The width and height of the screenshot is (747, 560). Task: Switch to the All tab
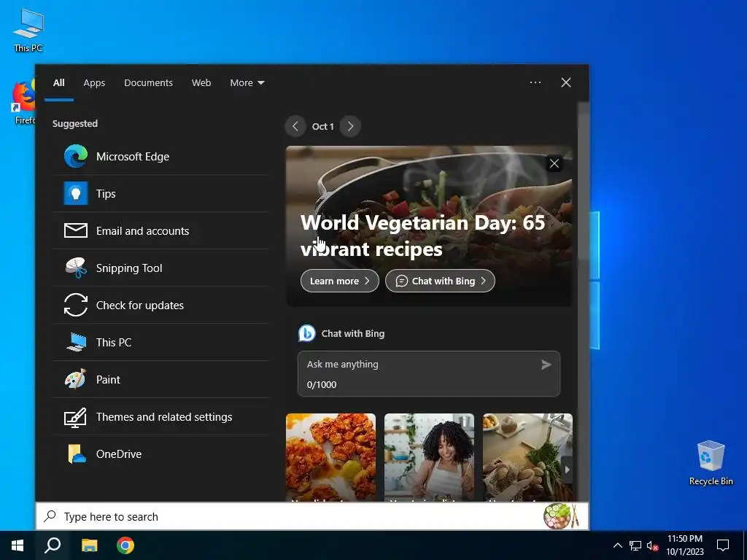tap(59, 83)
